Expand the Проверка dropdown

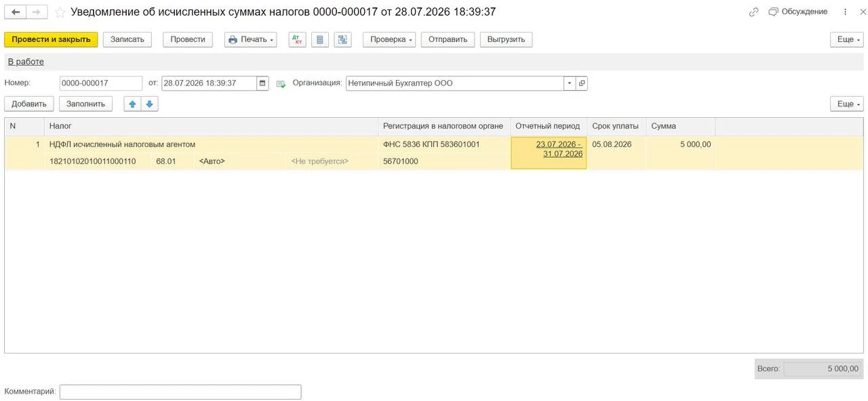(389, 39)
